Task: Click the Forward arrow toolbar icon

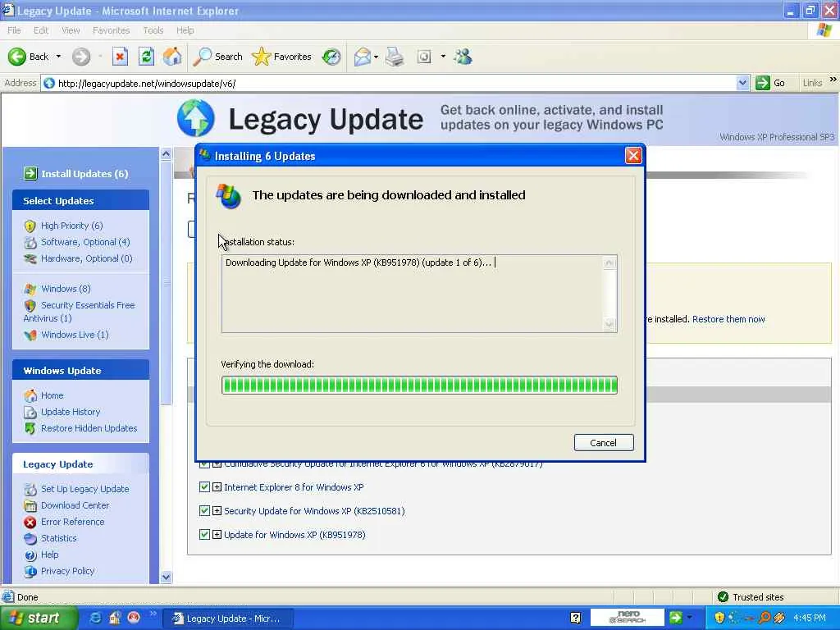Action: pyautogui.click(x=81, y=57)
